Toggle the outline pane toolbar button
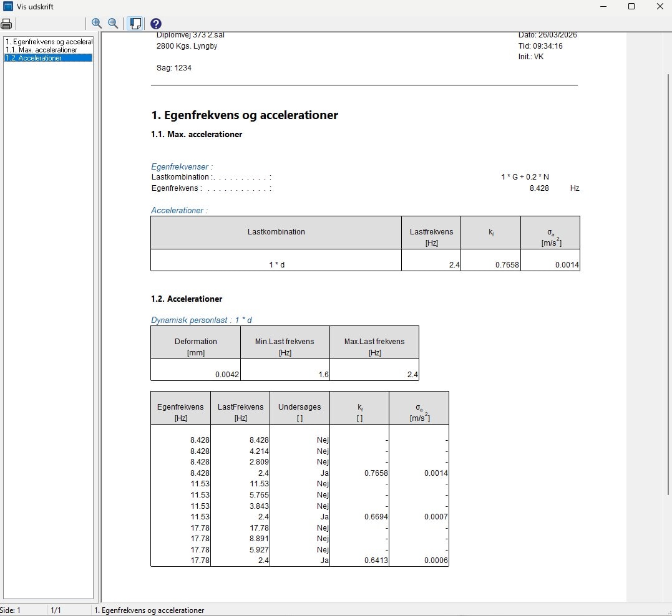This screenshot has height=616, width=672. click(135, 24)
